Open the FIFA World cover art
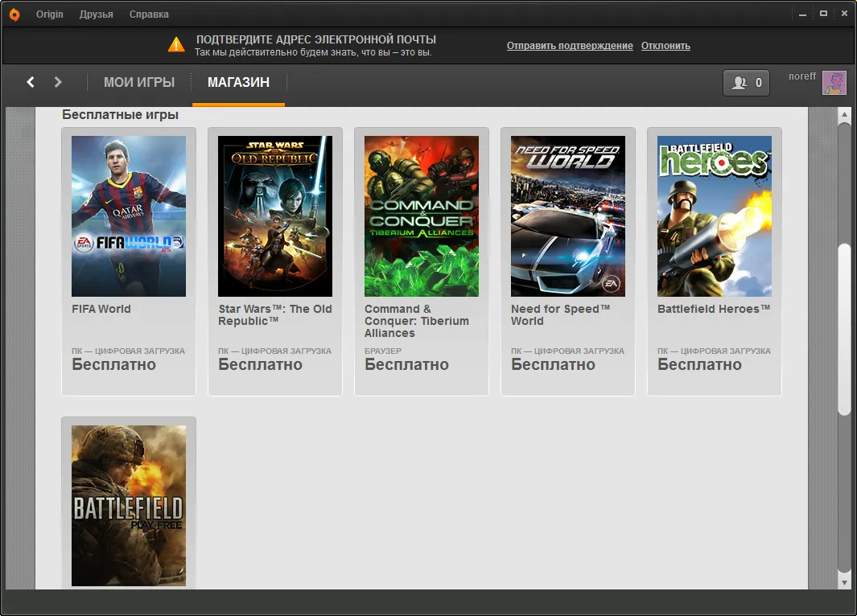857x616 pixels. [x=129, y=216]
